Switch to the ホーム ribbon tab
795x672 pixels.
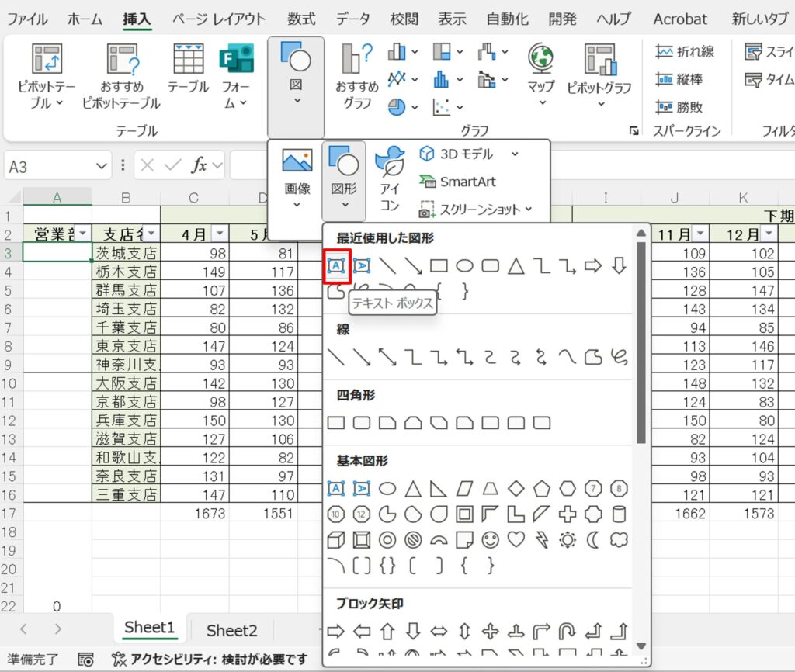click(85, 19)
